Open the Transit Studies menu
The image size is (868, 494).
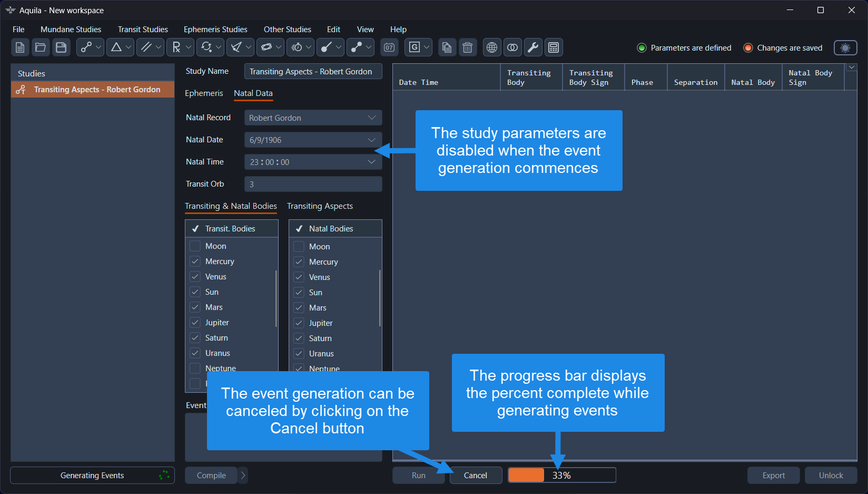142,29
